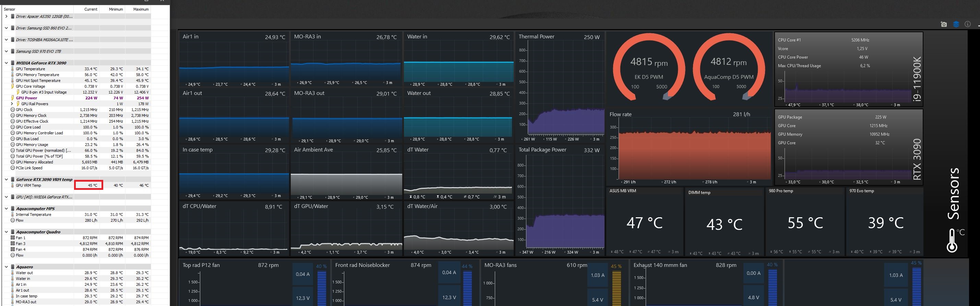
Task: Click the GPU Temperature thermometer icon
Action: pyautogui.click(x=13, y=69)
